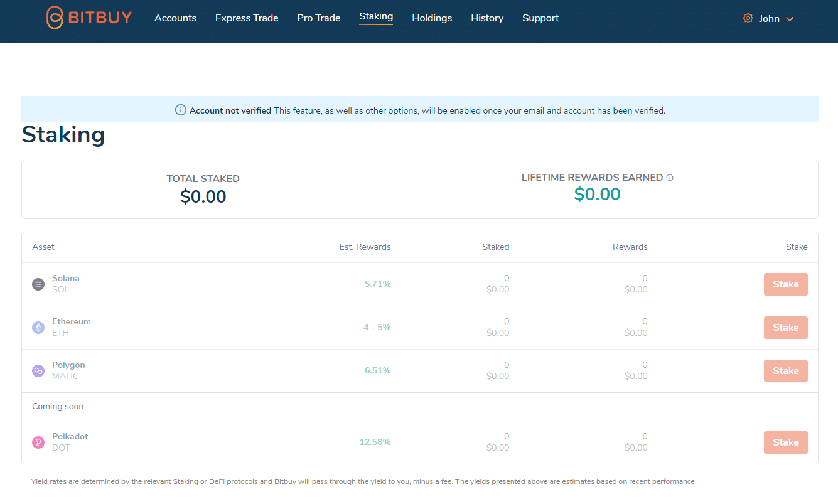Click the 4 - 5% estimated reward rate

(x=377, y=327)
